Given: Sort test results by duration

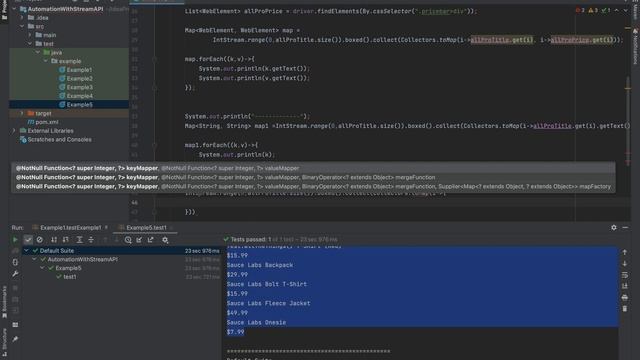Looking at the screenshot, I should tap(66, 240).
